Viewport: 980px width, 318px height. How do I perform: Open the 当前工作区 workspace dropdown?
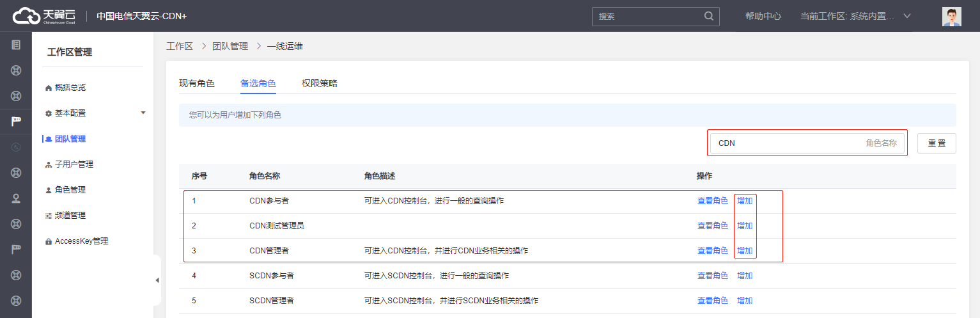[855, 16]
